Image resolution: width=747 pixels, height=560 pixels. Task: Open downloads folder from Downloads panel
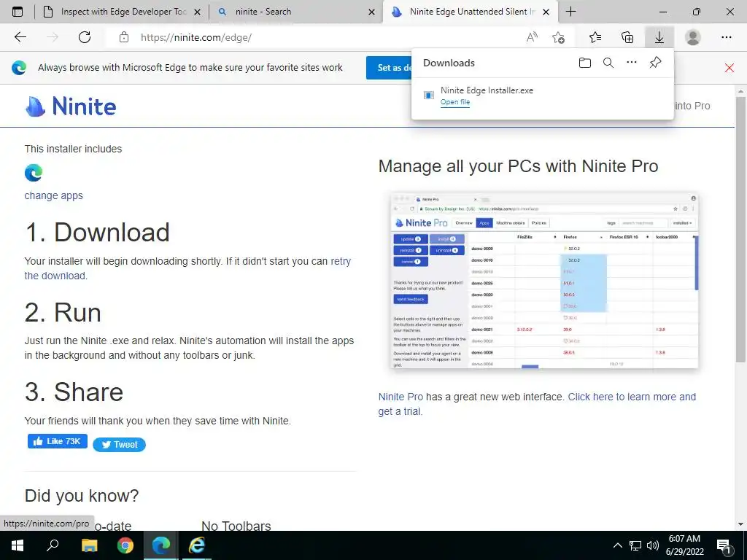click(x=584, y=63)
